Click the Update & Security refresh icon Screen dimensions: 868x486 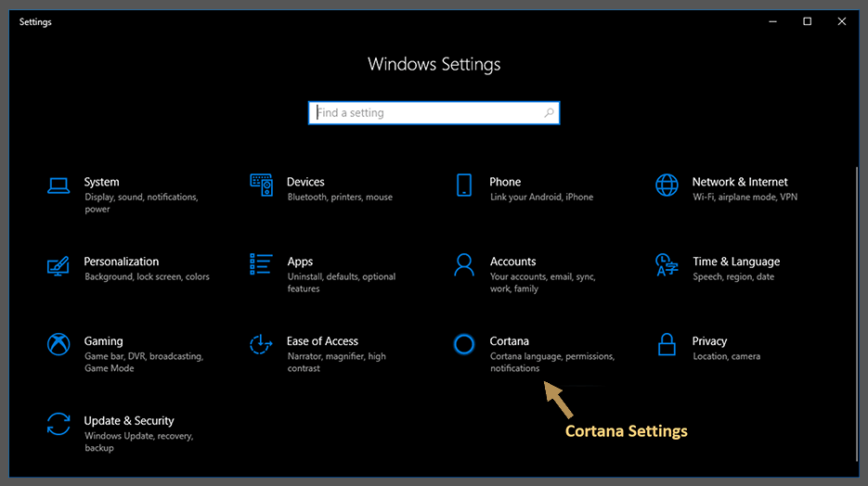tap(58, 424)
